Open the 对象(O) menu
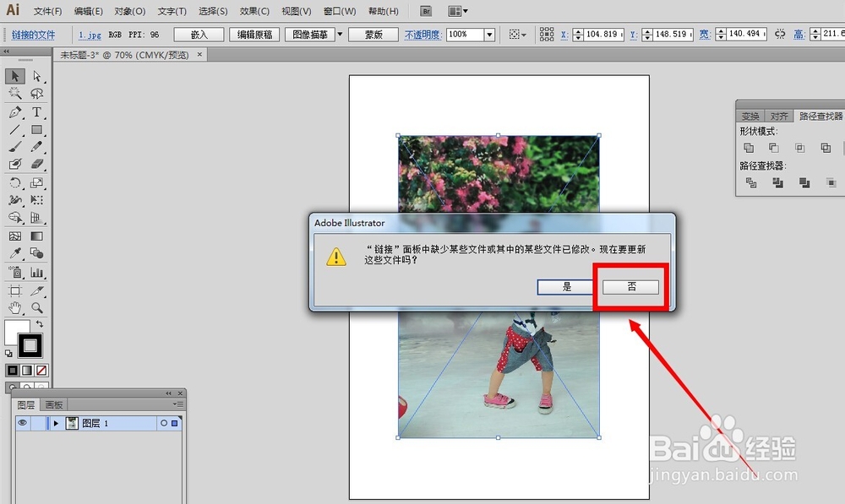This screenshot has height=504, width=845. click(x=130, y=11)
